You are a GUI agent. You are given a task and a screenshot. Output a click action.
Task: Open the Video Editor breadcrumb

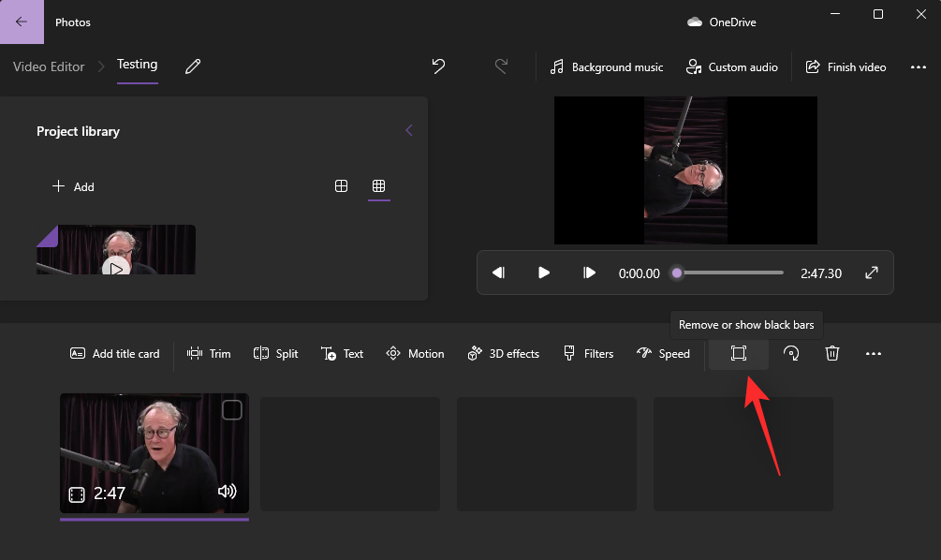point(49,66)
